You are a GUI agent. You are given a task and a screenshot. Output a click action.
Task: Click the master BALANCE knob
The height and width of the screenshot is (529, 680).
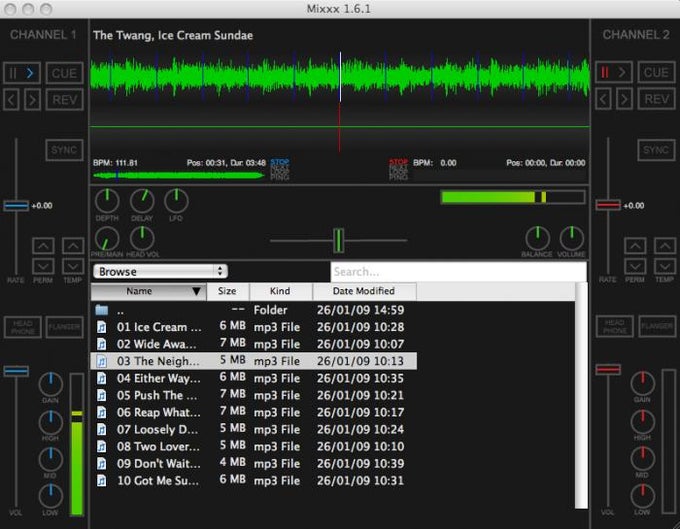click(538, 238)
